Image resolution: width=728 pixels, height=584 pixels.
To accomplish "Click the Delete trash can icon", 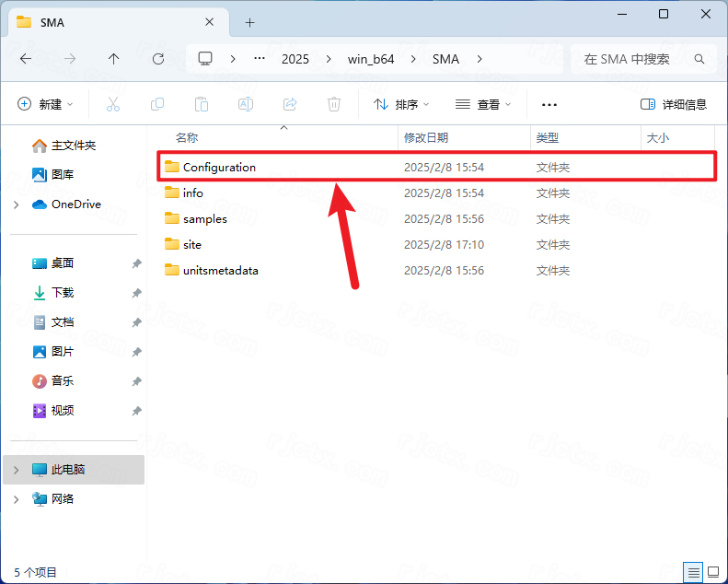I will coord(334,104).
